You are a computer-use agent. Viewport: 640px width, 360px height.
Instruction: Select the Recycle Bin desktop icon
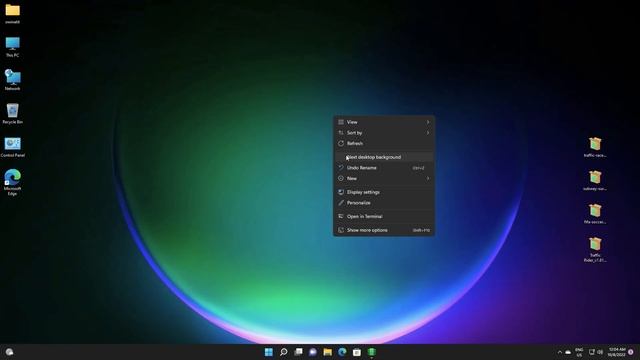pos(13,113)
